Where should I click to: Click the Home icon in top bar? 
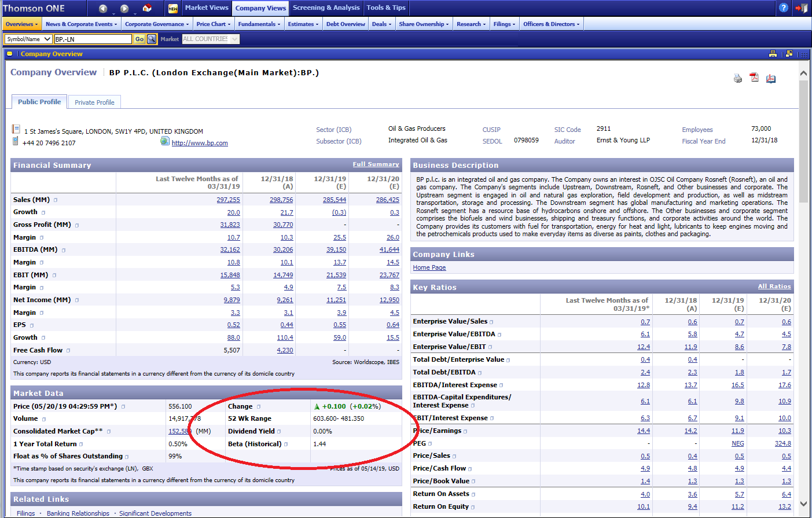pyautogui.click(x=147, y=8)
